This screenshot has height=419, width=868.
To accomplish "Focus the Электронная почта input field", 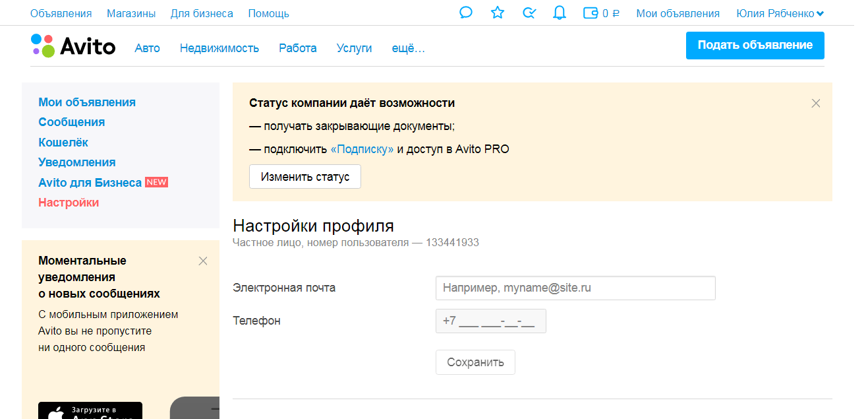I will pyautogui.click(x=575, y=288).
